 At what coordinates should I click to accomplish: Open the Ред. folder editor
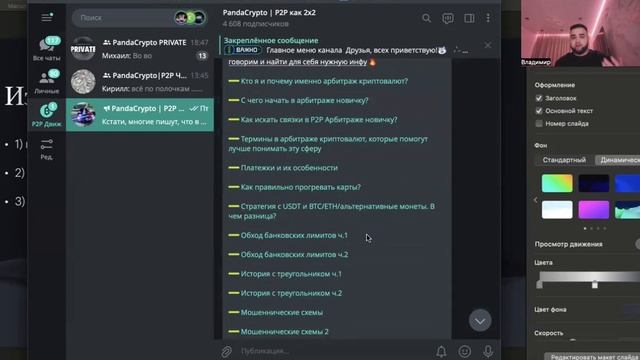pyautogui.click(x=47, y=149)
